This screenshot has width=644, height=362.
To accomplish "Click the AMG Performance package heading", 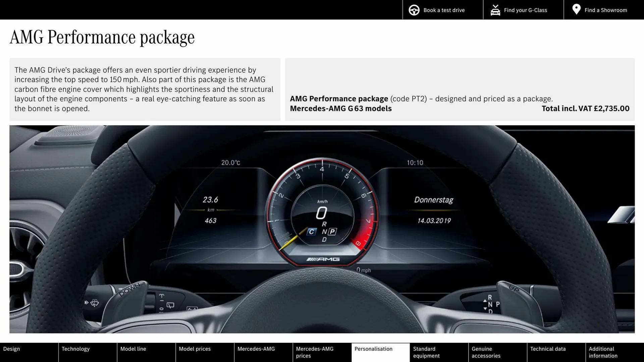I will click(102, 37).
